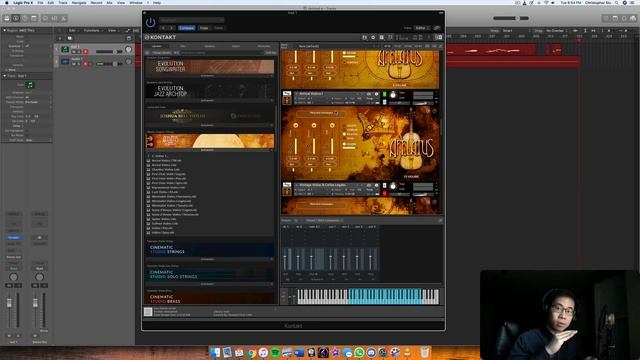Click the Manage Libraries button

tap(161, 53)
